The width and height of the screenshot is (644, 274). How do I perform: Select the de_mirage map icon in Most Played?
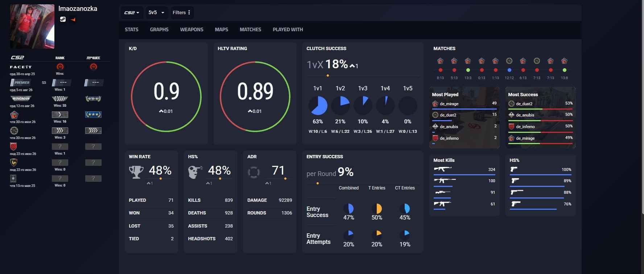pos(435,104)
